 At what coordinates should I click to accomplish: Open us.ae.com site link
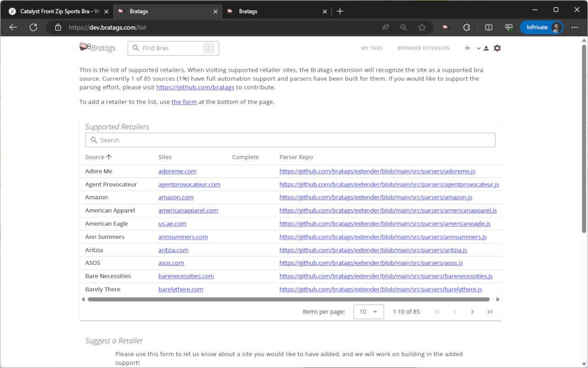pos(172,224)
